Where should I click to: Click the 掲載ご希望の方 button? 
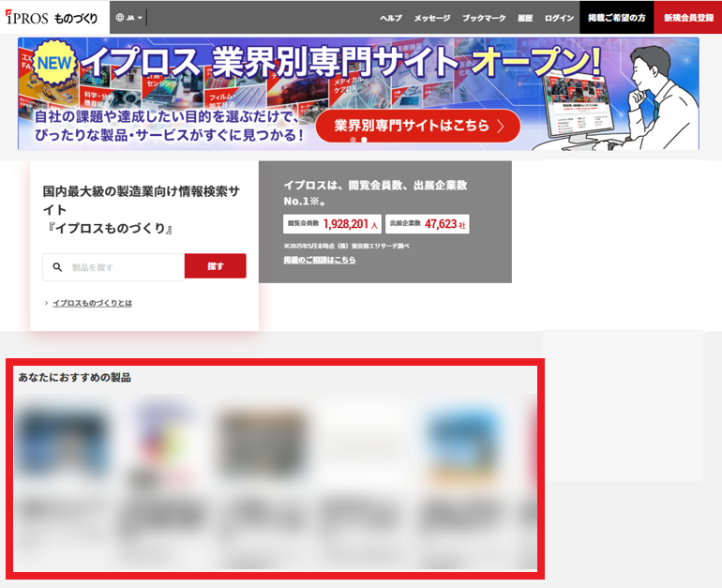tap(616, 18)
